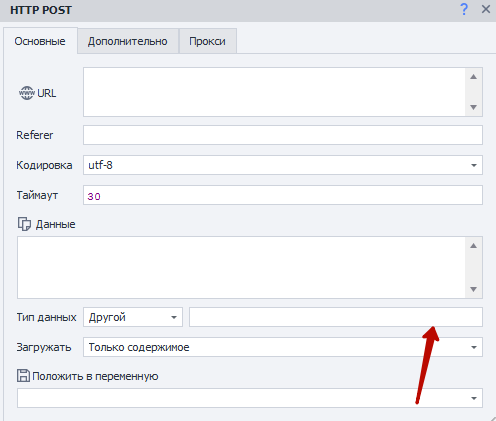Click the copy icon next to Данные
Image resolution: width=496 pixels, height=421 pixels.
coord(24,224)
